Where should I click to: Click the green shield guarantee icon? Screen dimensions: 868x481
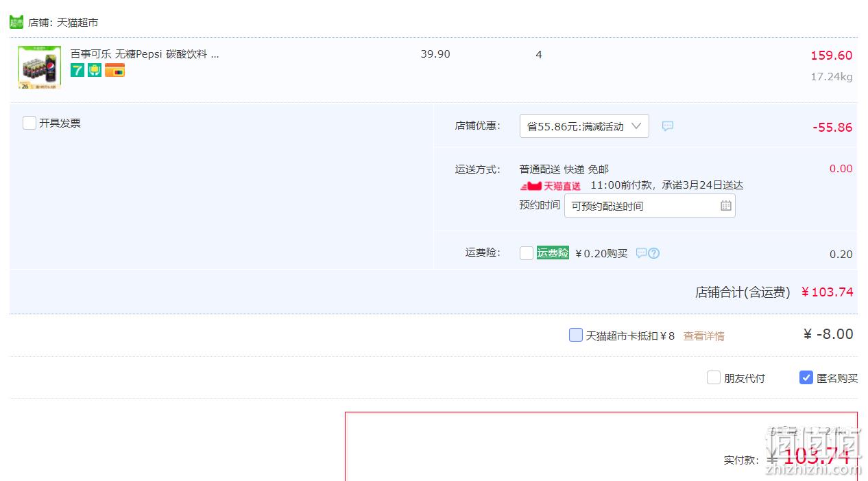click(95, 70)
